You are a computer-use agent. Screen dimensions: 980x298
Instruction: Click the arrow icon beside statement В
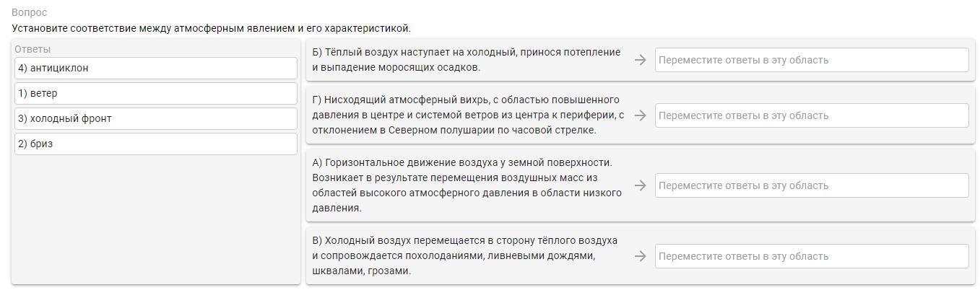click(640, 256)
